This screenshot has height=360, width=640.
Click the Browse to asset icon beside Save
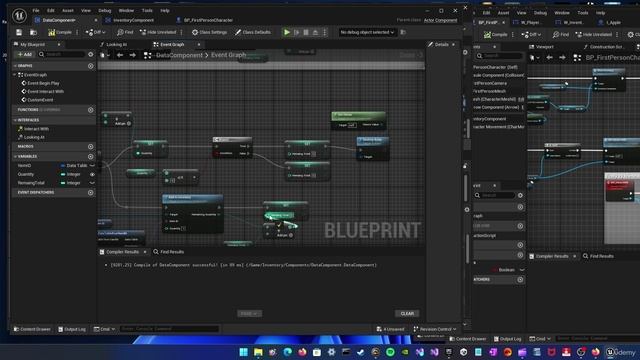tap(33, 32)
